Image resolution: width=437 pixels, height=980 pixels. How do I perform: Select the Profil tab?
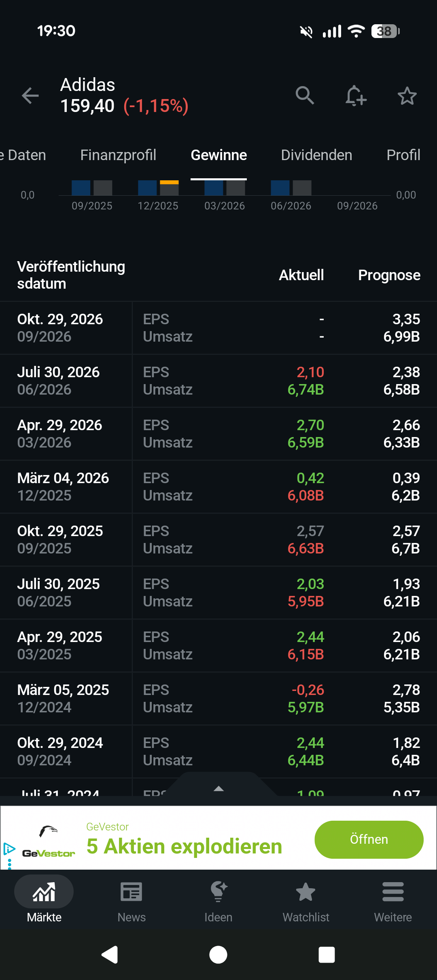[x=403, y=155]
